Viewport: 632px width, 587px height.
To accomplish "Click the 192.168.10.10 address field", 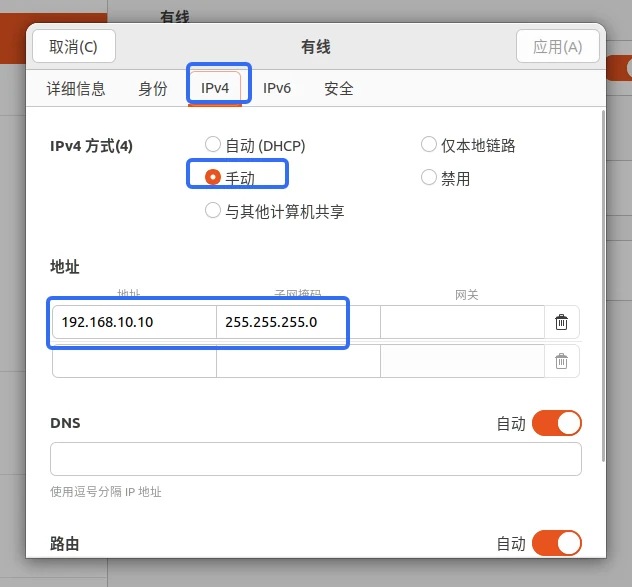I will click(x=134, y=322).
